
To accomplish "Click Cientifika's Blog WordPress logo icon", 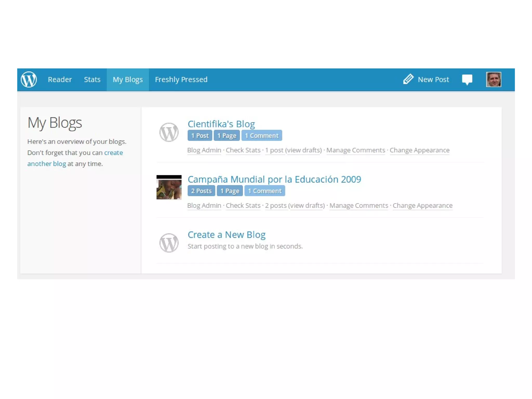I will 169,132.
